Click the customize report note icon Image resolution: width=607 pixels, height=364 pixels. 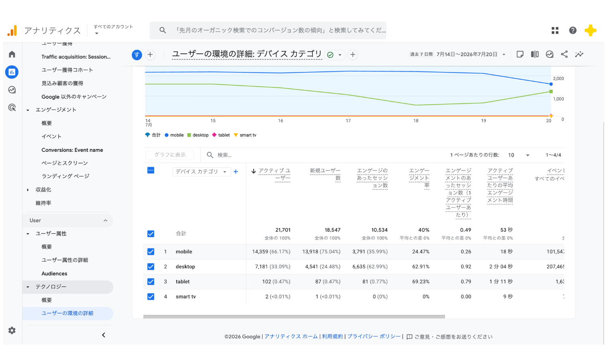[x=520, y=54]
